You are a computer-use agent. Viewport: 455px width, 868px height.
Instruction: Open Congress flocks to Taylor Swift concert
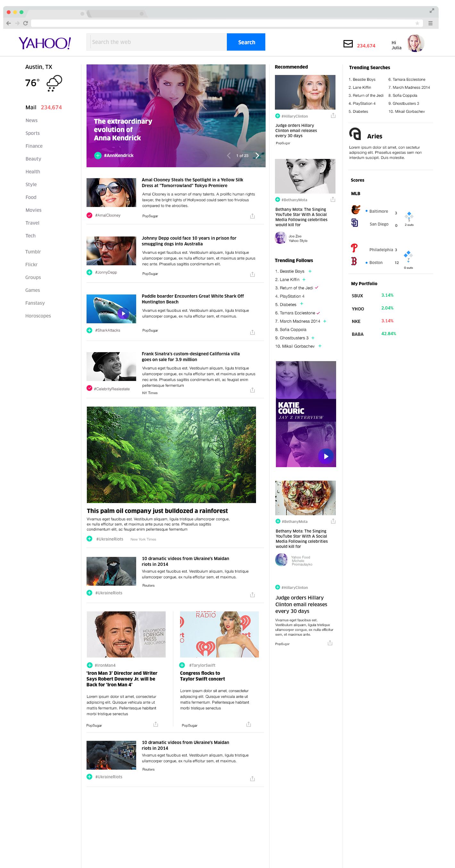[x=203, y=676]
